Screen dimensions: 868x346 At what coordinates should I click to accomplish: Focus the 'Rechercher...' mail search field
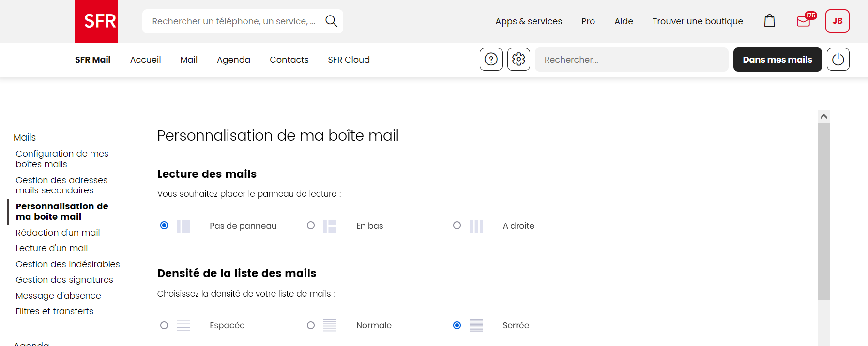[x=631, y=60]
